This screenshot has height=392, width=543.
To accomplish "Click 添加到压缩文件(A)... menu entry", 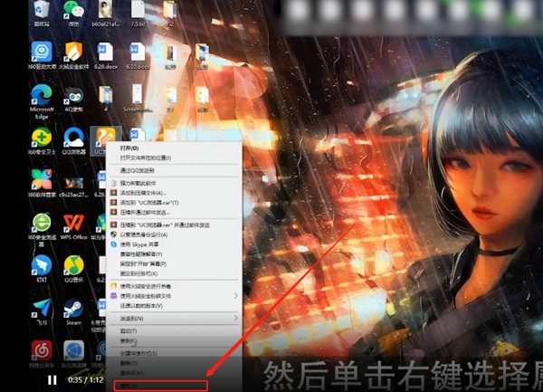I will pos(174,193).
